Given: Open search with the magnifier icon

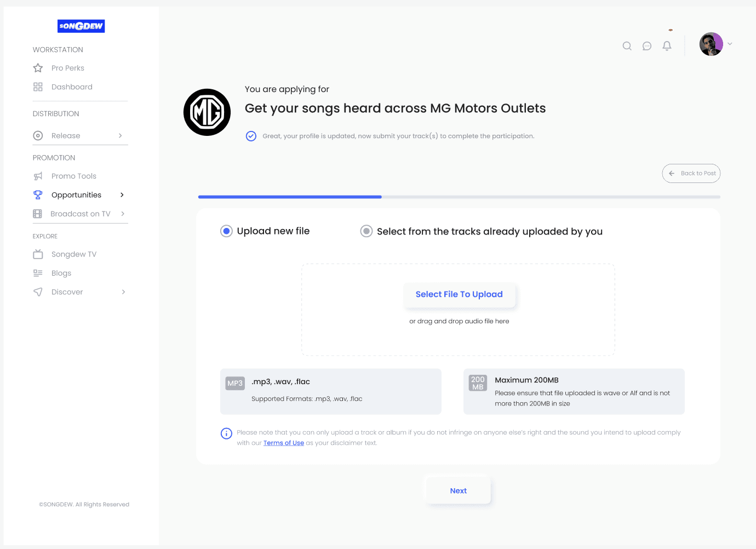Looking at the screenshot, I should tap(627, 46).
